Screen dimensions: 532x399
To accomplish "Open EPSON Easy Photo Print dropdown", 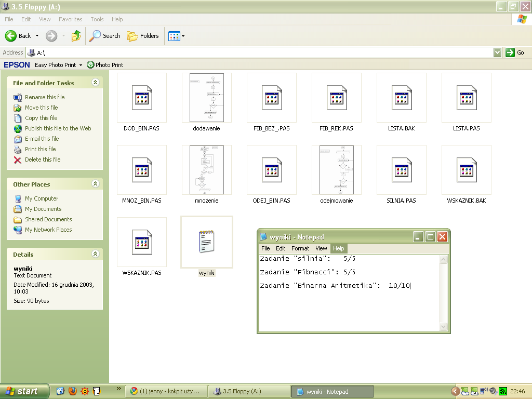I will click(58, 65).
